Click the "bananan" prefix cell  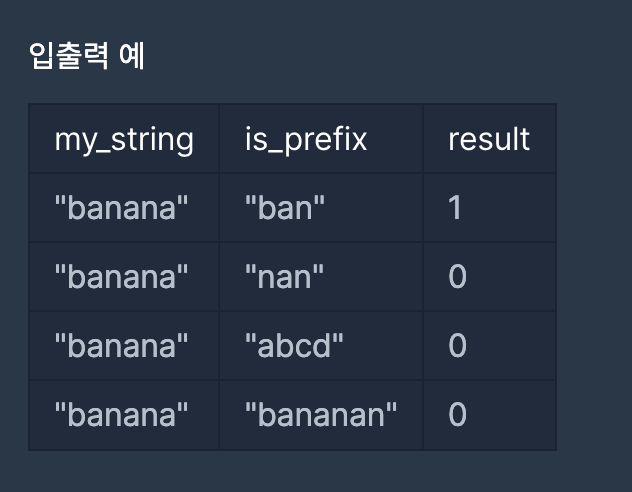(x=321, y=415)
